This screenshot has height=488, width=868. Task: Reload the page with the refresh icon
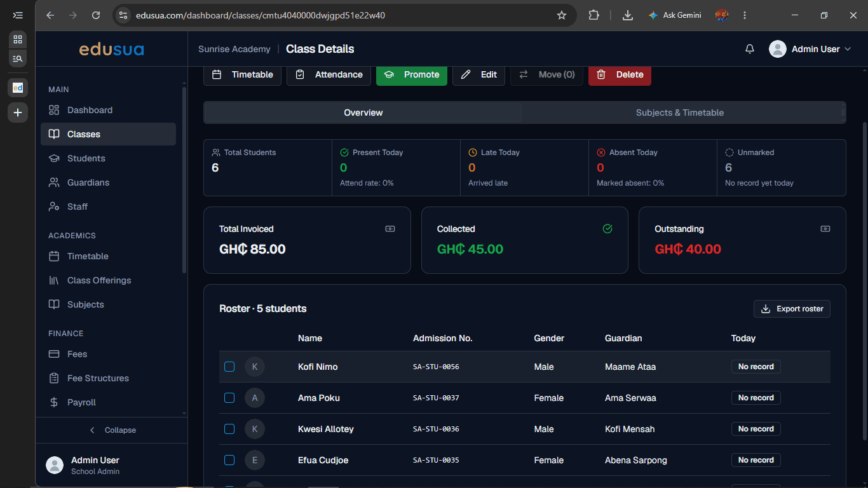(x=96, y=15)
